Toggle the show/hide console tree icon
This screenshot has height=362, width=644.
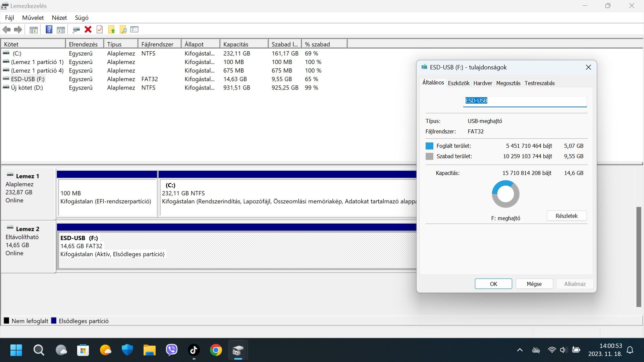click(x=34, y=29)
